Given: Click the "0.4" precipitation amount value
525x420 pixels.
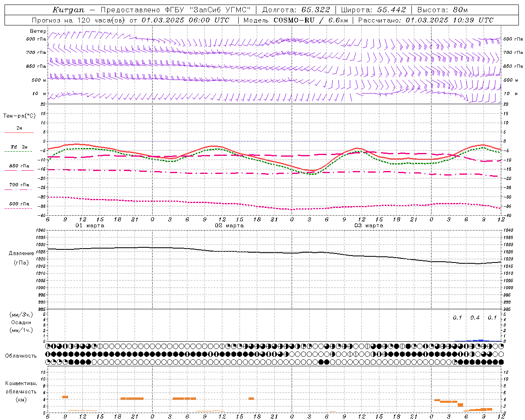Looking at the screenshot, I should (x=475, y=317).
